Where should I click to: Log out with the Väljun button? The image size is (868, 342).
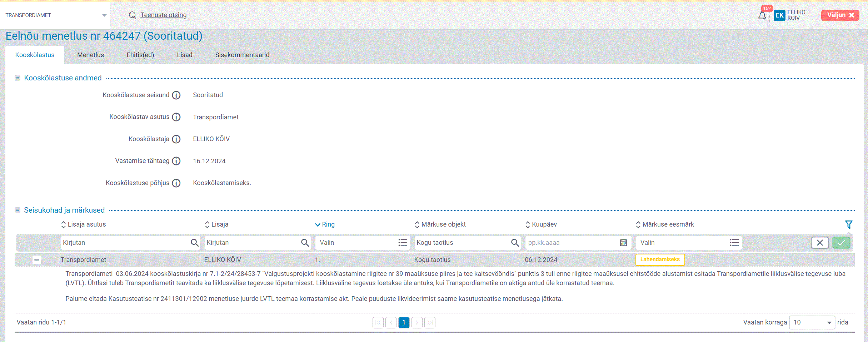[x=840, y=15]
